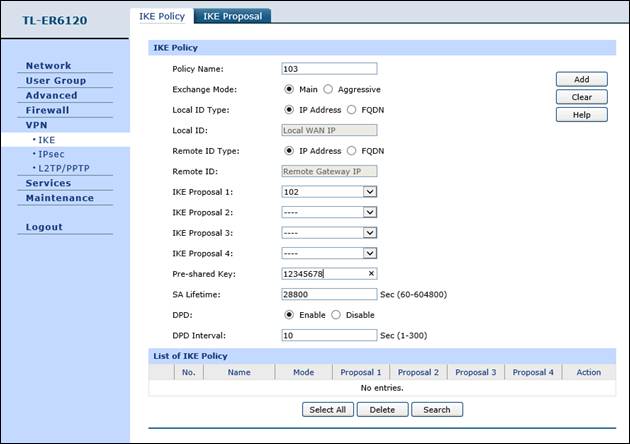Open Help for IKE Policy
This screenshot has width=630, height=444.
click(x=581, y=115)
